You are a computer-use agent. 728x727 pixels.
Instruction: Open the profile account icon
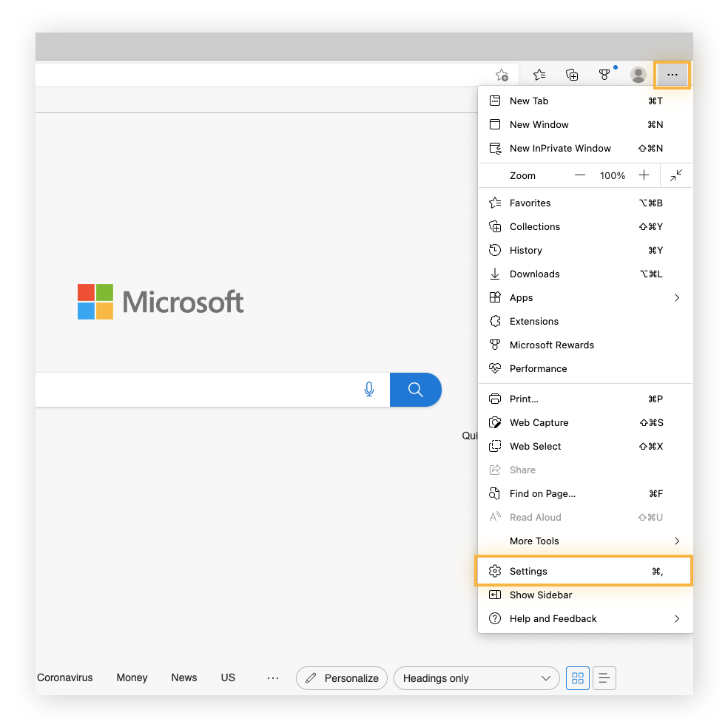tap(638, 75)
